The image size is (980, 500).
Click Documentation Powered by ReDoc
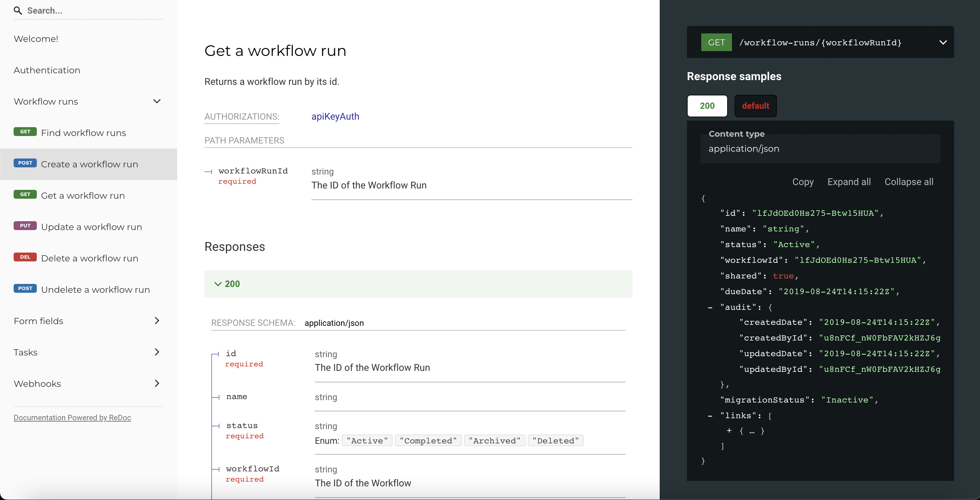[x=72, y=418]
